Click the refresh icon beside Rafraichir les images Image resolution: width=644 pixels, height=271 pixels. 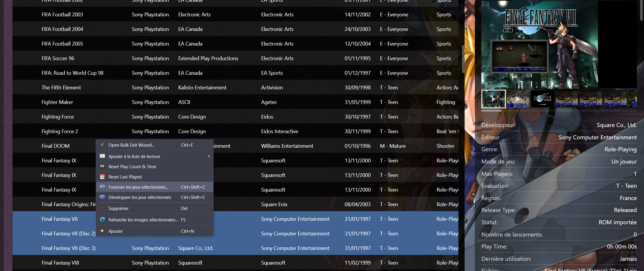pos(102,220)
